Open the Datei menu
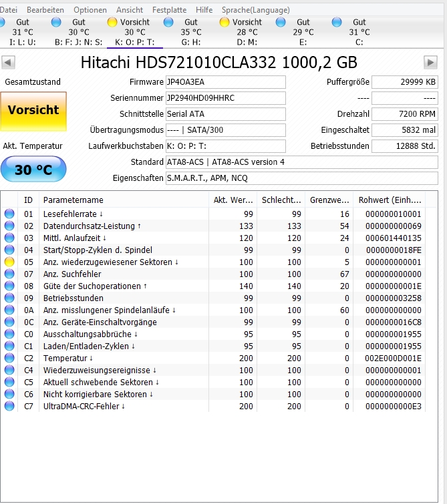 (9, 10)
